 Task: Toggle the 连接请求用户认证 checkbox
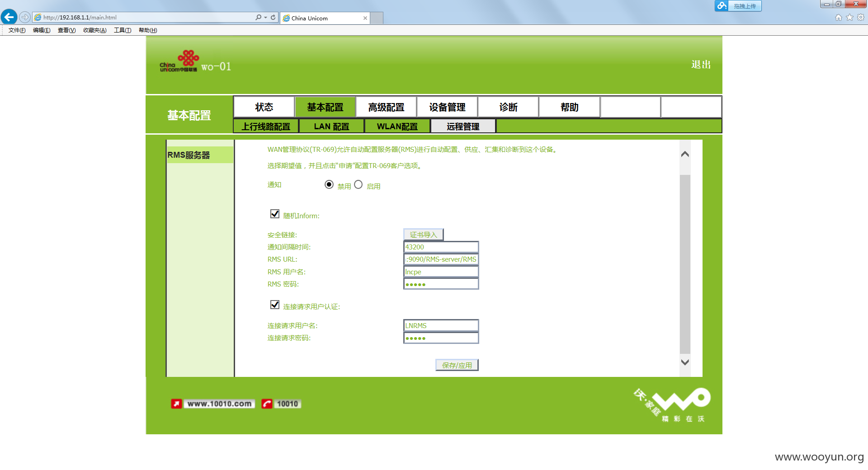click(275, 305)
